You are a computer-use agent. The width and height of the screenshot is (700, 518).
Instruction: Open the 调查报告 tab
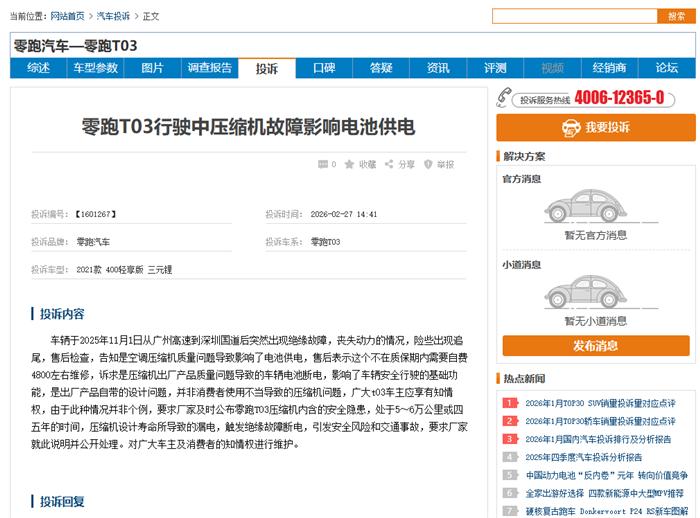click(x=210, y=68)
